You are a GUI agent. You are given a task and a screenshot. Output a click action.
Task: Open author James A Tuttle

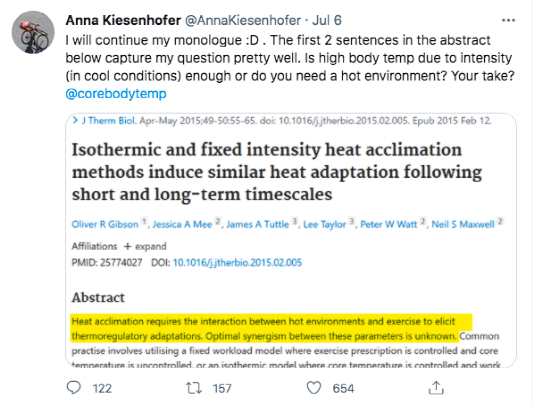[x=258, y=224]
